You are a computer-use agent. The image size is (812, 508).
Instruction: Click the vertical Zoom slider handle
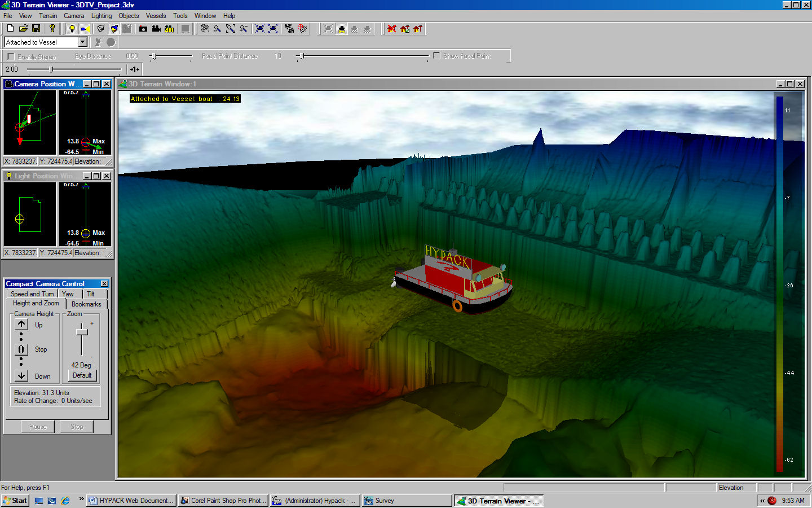pos(82,332)
